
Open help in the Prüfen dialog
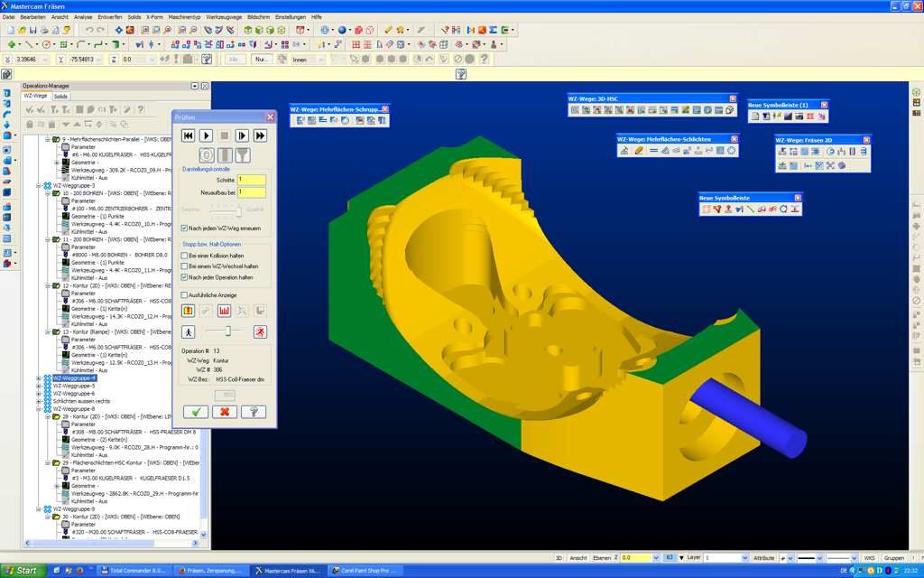(254, 412)
